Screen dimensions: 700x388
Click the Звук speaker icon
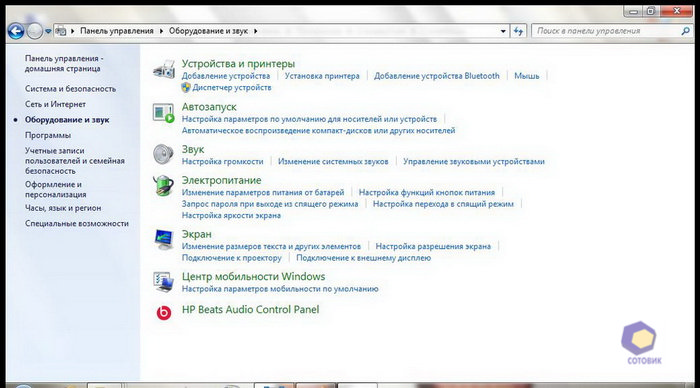tap(163, 154)
